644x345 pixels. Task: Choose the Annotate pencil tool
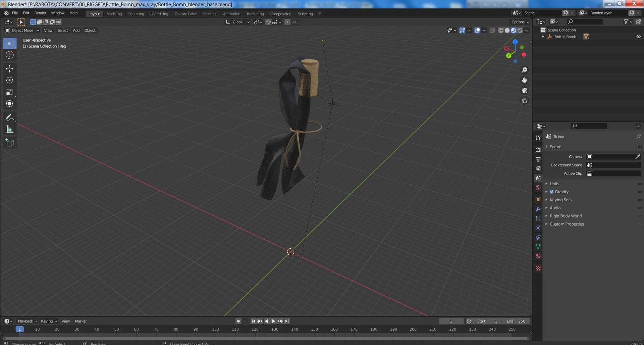click(9, 117)
